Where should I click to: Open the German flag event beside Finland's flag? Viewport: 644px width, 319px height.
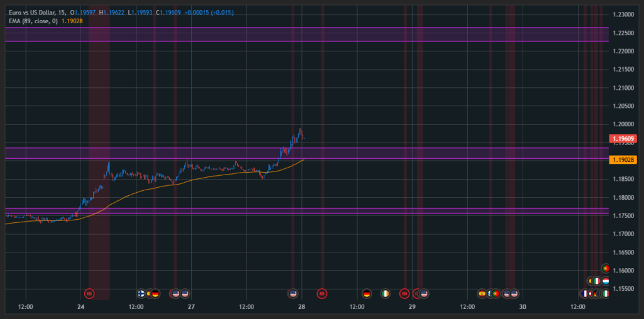[155, 293]
